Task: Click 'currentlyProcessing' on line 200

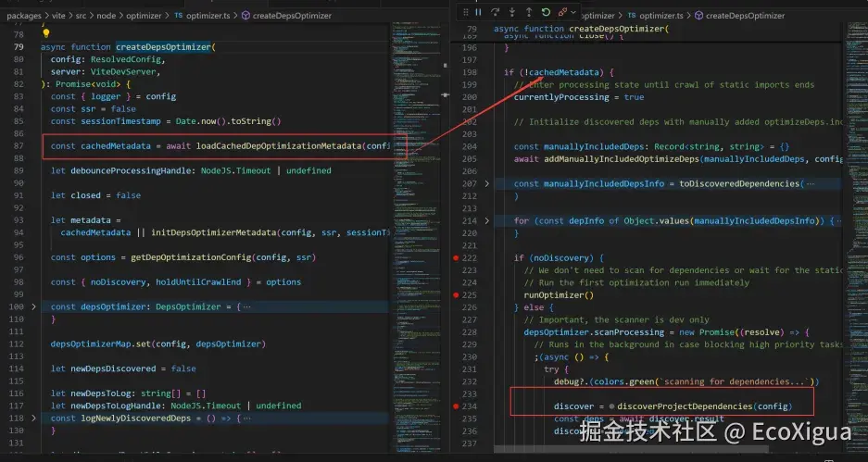Action: pos(561,97)
